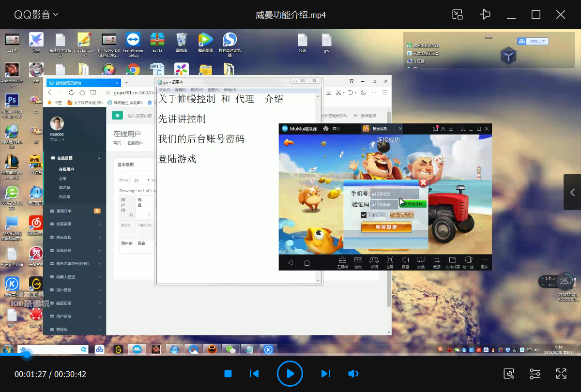
Task: Open MuMu 键鼠 keyboard mapping icon
Action: pyautogui.click(x=358, y=262)
